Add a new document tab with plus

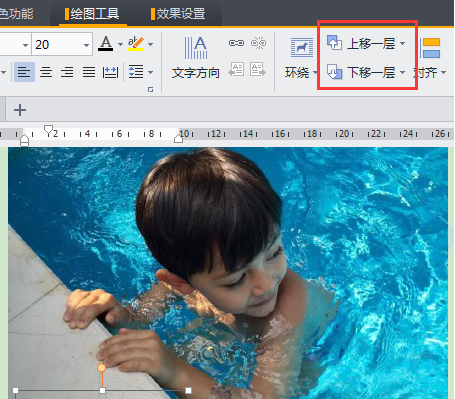point(20,110)
